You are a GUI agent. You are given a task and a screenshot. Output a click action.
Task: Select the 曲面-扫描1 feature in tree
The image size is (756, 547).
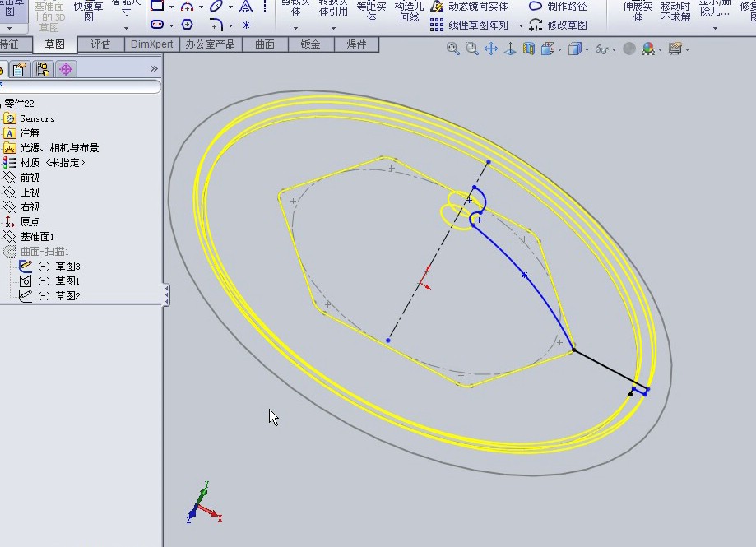(37, 252)
